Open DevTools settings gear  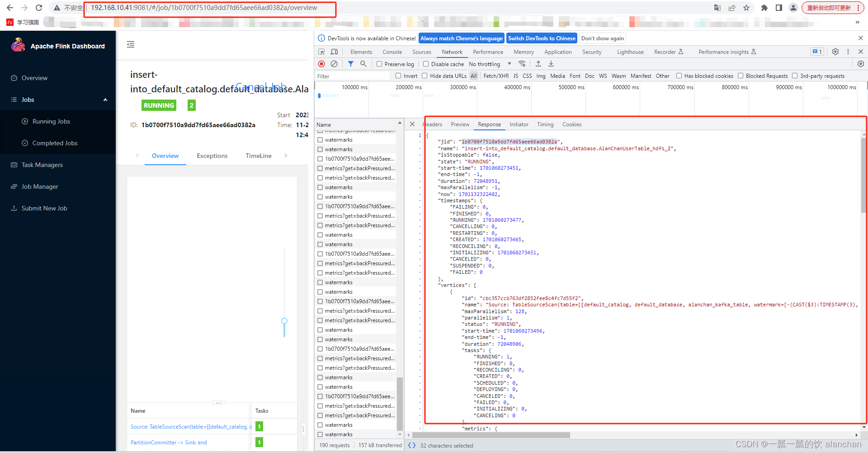[835, 52]
